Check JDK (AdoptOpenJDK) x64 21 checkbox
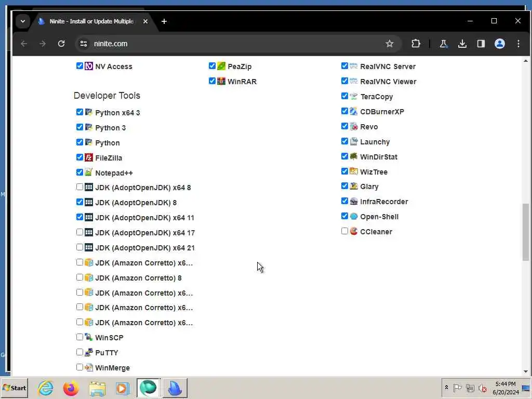The width and height of the screenshot is (532, 399). pos(79,247)
